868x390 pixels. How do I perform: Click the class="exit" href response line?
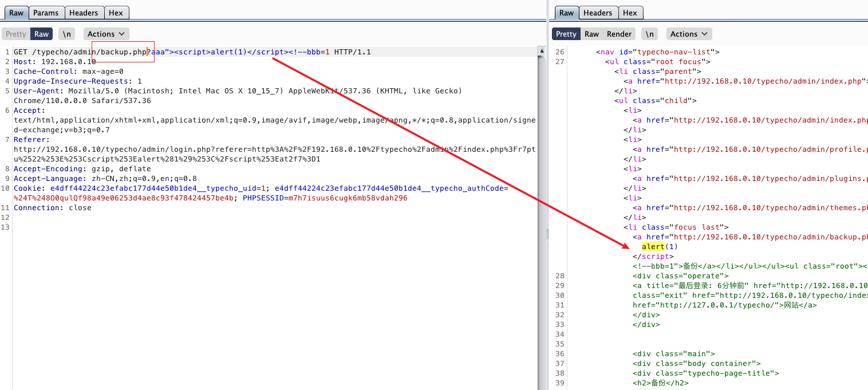[750, 296]
